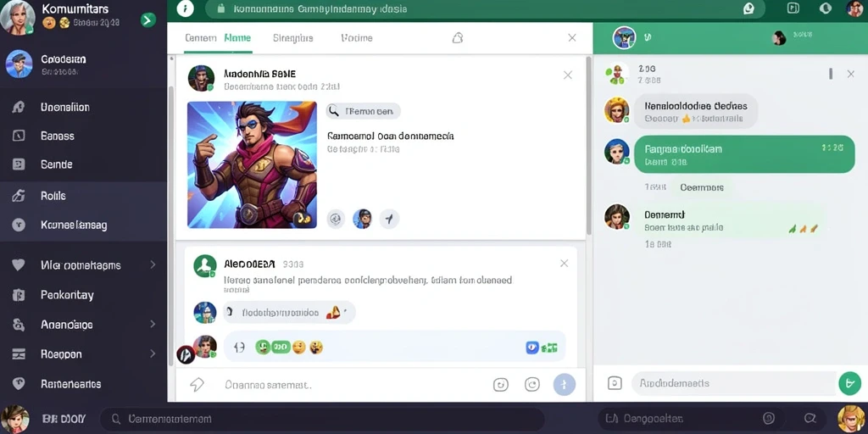Open the top-right user avatar
Image resolution: width=868 pixels, height=434 pixels.
[x=854, y=8]
